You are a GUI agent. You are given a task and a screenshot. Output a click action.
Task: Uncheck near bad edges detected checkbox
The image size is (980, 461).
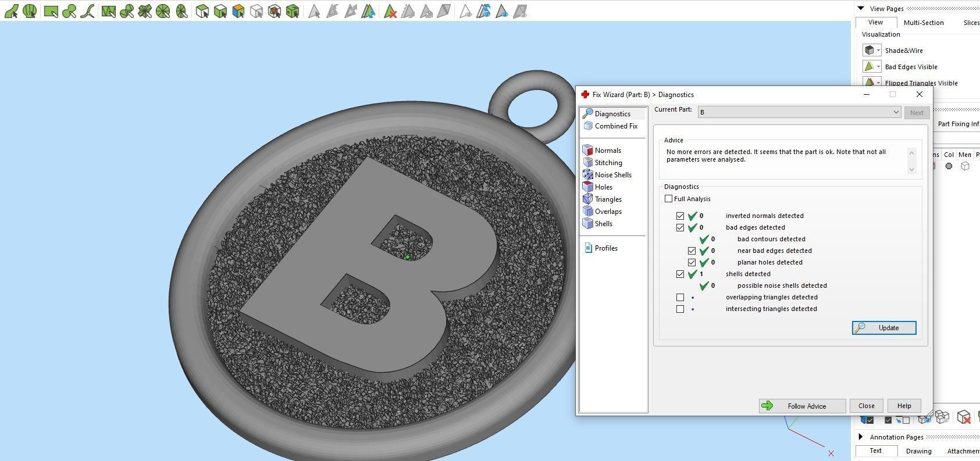coord(692,251)
